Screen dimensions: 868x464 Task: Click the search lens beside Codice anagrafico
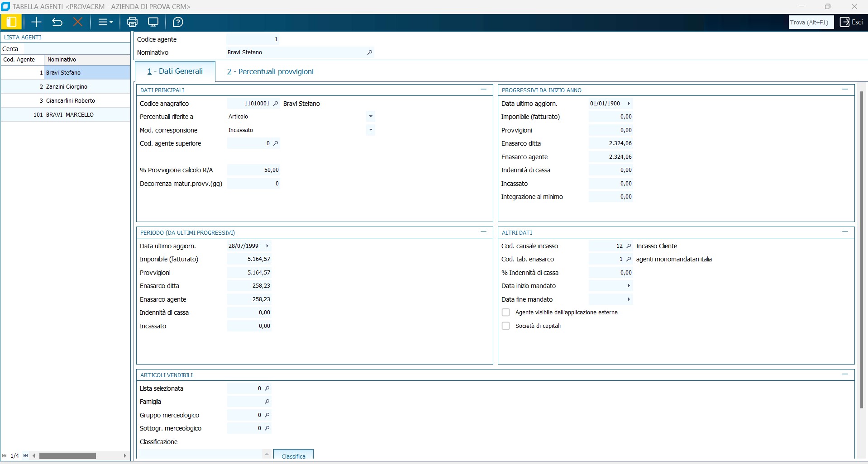276,104
